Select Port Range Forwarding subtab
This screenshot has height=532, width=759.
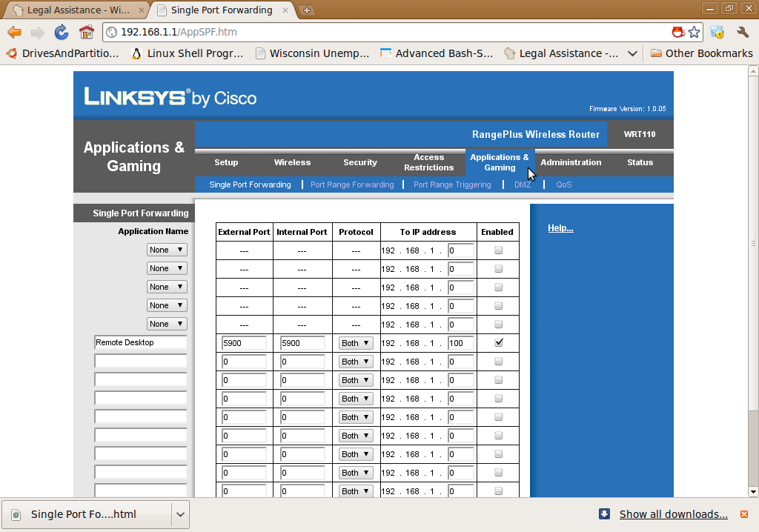(x=352, y=184)
